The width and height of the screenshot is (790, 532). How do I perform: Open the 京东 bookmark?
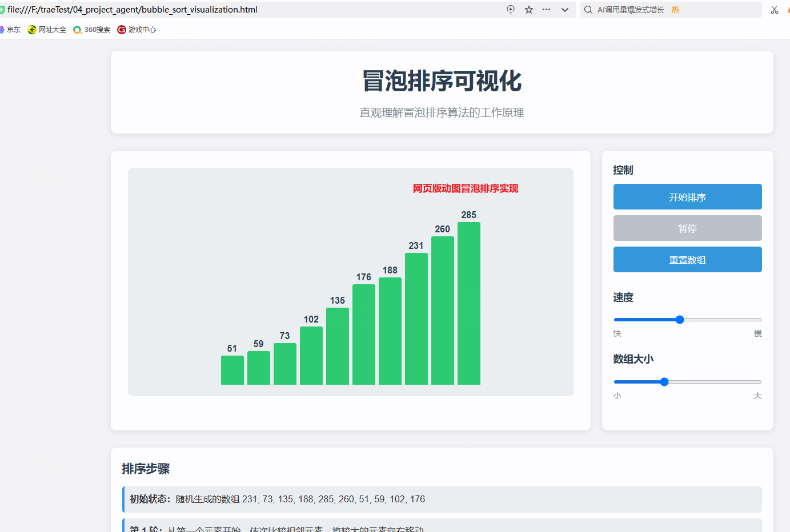click(x=10, y=30)
